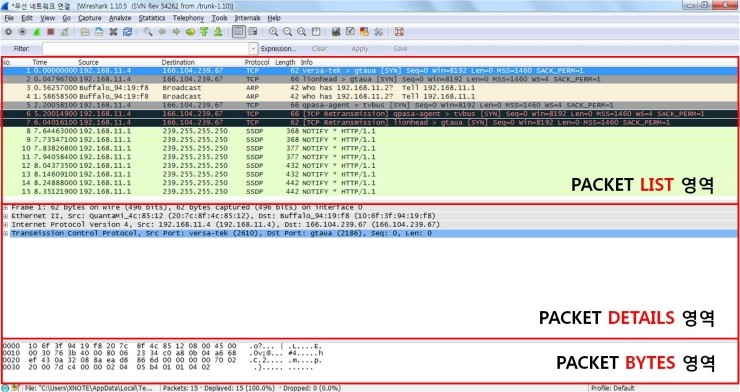Zoom out on packet text
Screen dimensions: 740x392
(x=287, y=32)
